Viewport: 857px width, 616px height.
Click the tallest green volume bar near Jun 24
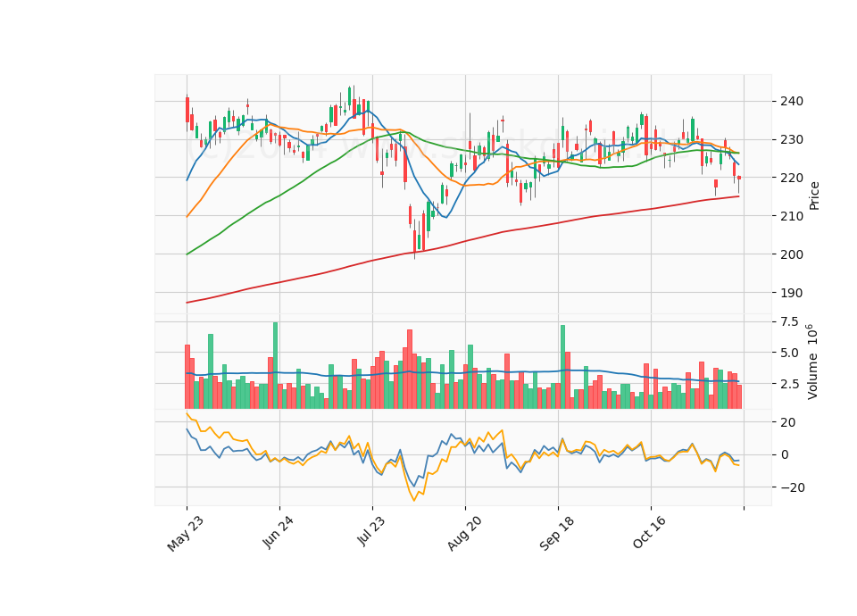tap(276, 365)
